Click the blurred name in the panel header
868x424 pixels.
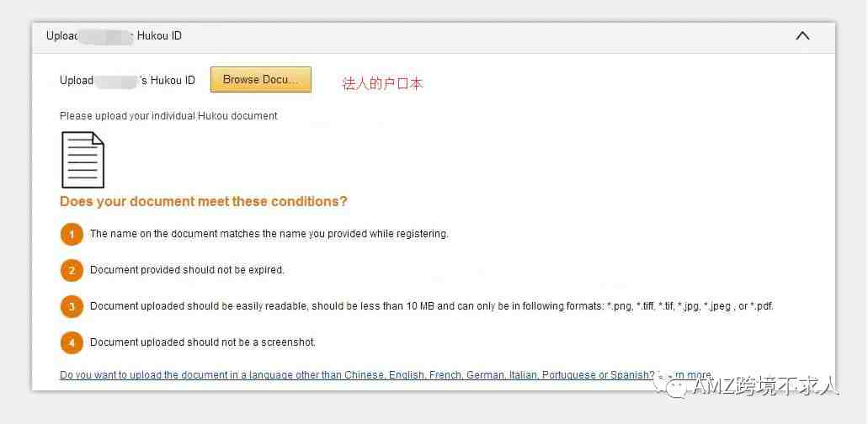tap(106, 36)
